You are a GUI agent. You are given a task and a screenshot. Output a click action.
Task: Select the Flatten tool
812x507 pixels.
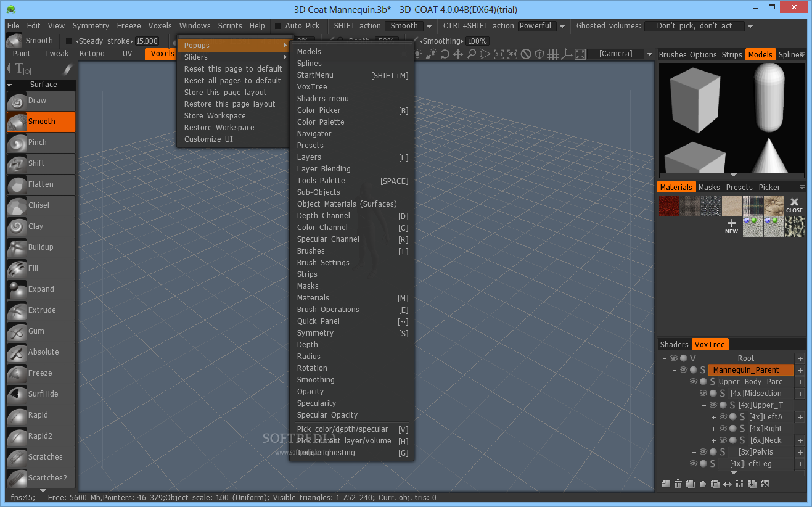(x=41, y=184)
